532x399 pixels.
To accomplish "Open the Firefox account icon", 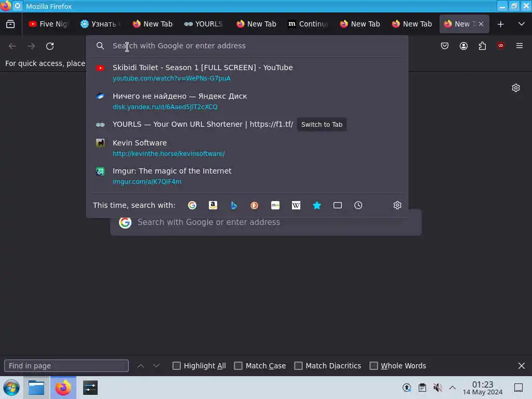I will [x=463, y=46].
